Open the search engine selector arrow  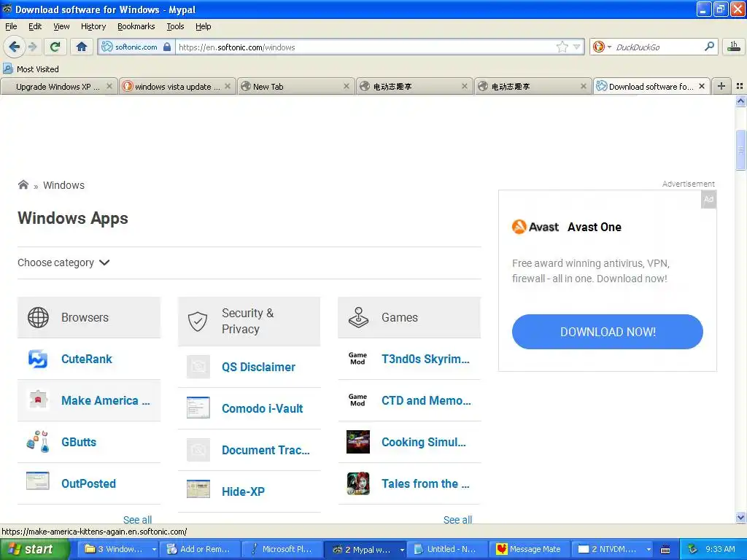point(609,47)
